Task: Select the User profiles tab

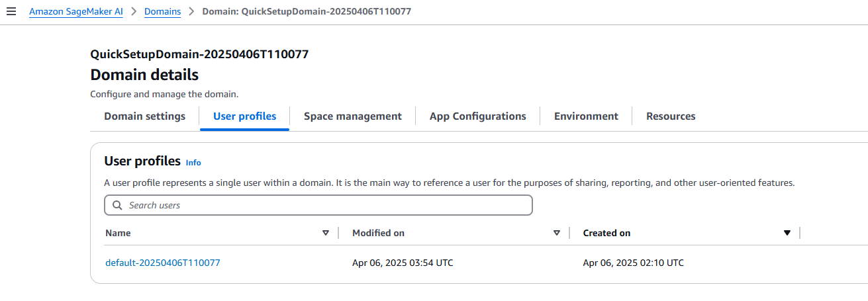Action: [x=245, y=116]
